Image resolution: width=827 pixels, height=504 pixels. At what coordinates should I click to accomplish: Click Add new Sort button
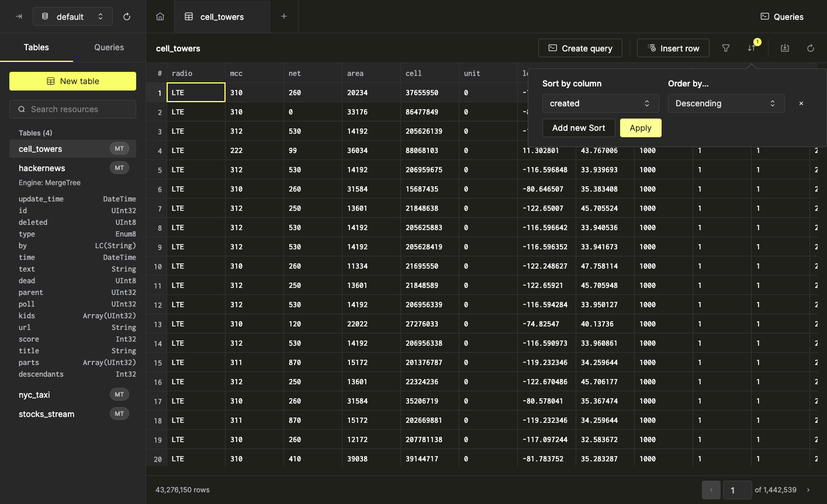(x=579, y=128)
